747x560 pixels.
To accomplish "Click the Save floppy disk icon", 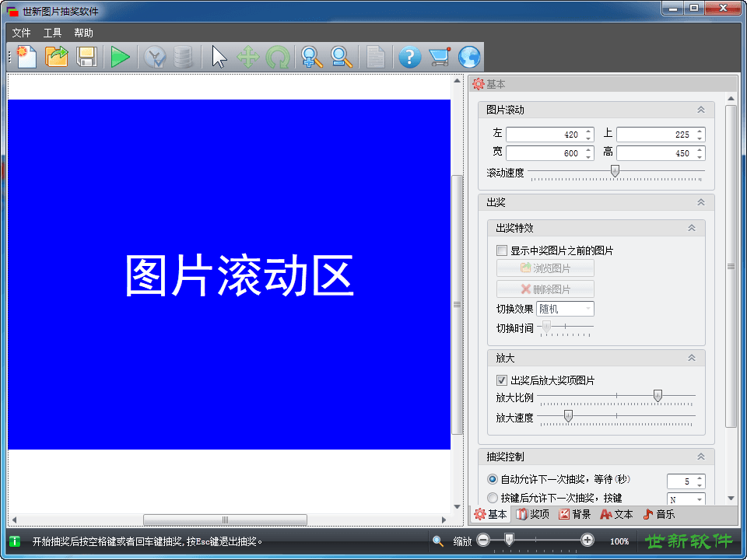I will click(x=86, y=57).
